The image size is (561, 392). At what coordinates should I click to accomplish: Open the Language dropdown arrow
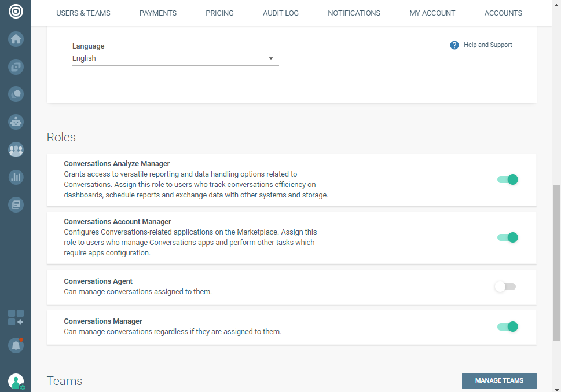coord(270,58)
